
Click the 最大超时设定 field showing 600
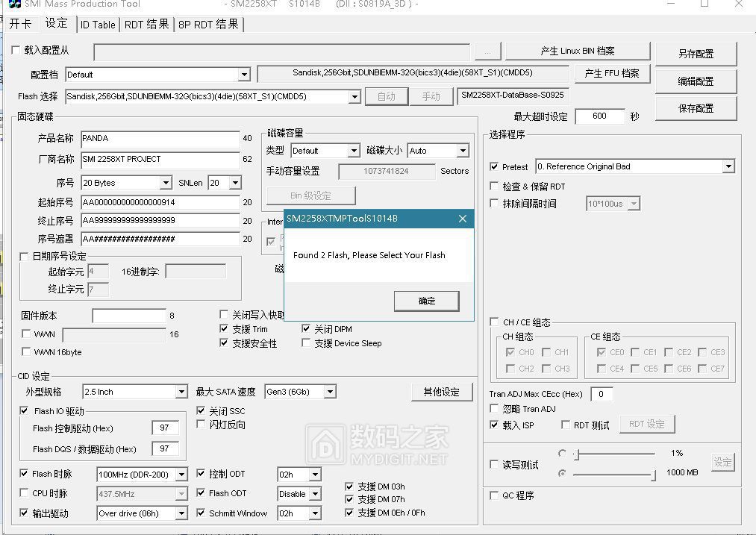599,116
